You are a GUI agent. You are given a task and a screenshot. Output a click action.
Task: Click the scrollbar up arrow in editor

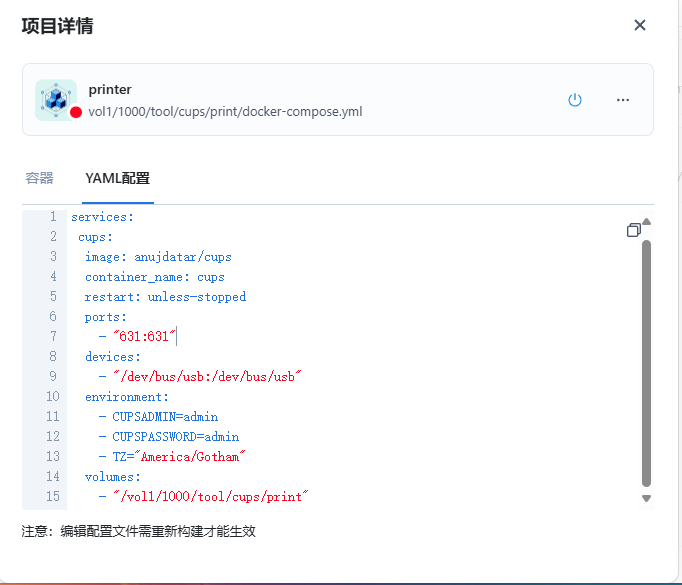point(646,222)
